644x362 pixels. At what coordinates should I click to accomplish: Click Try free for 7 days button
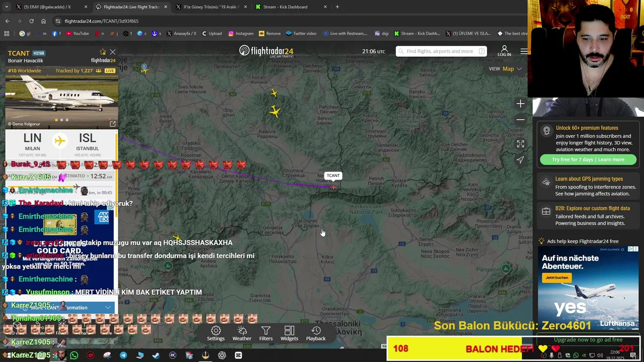click(x=588, y=159)
